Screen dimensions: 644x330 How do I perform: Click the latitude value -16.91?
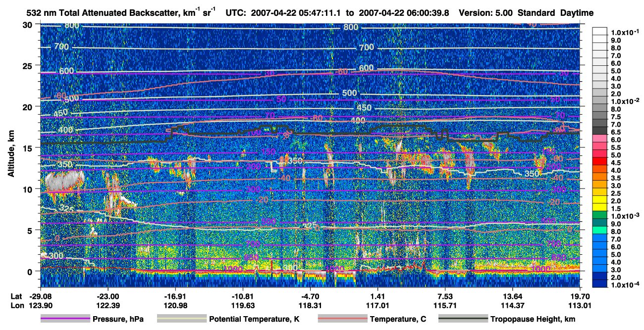[x=175, y=297]
